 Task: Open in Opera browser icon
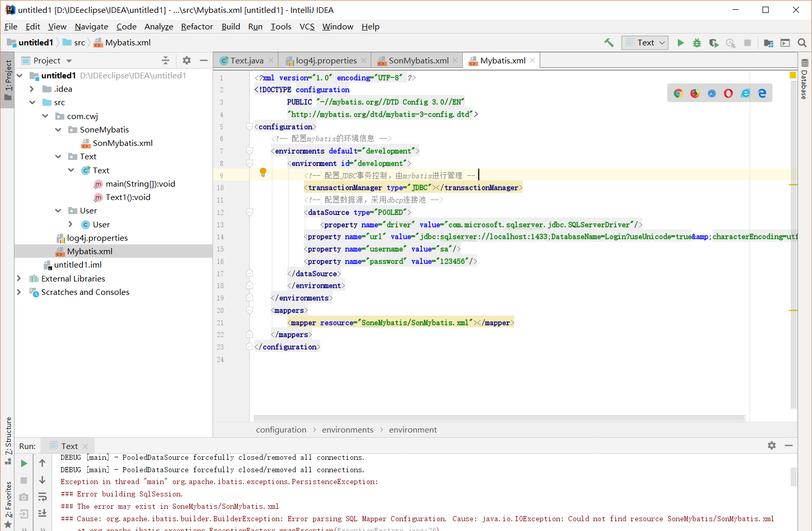coord(728,93)
